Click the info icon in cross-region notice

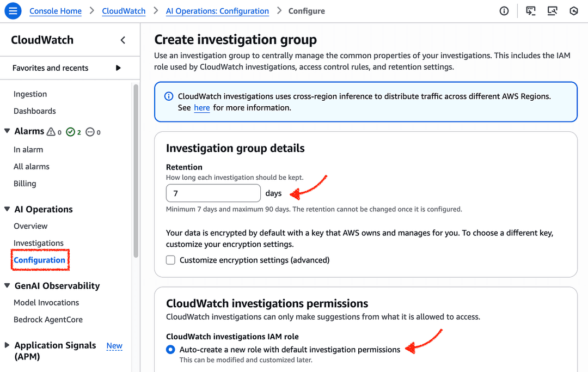(169, 96)
